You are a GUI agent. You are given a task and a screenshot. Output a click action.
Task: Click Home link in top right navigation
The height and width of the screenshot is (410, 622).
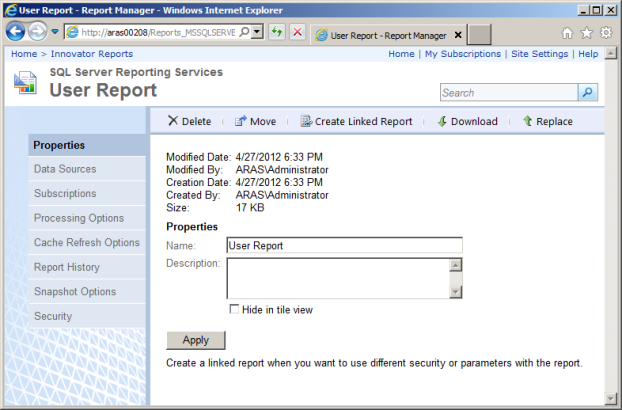point(401,54)
